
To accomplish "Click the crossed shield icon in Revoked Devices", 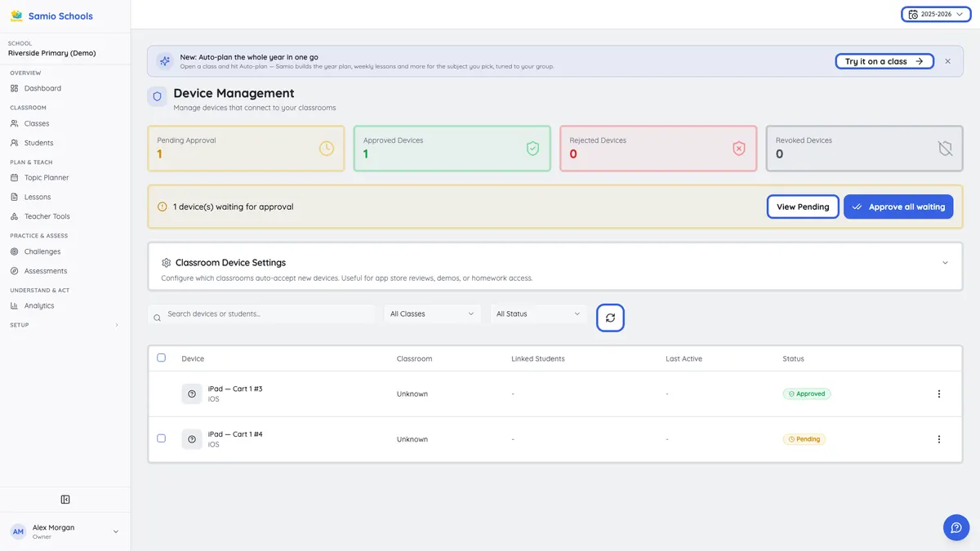I will (945, 149).
